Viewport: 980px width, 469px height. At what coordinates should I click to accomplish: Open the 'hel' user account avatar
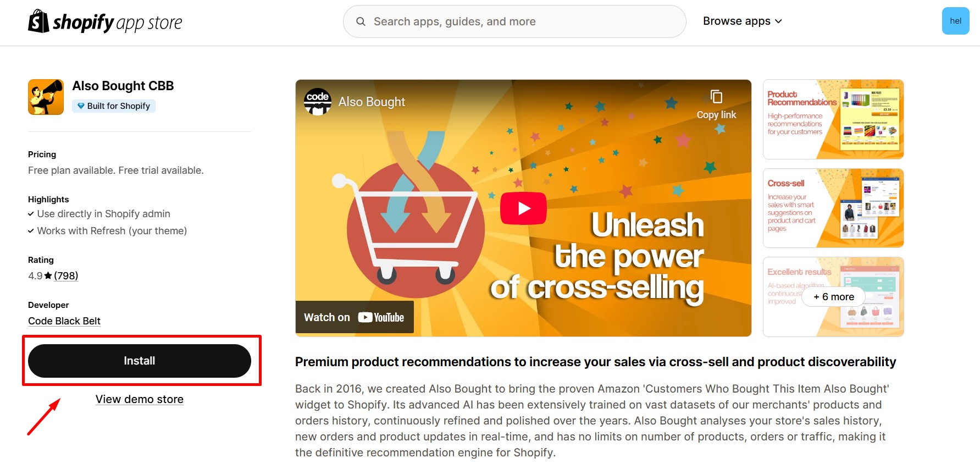[x=955, y=21]
